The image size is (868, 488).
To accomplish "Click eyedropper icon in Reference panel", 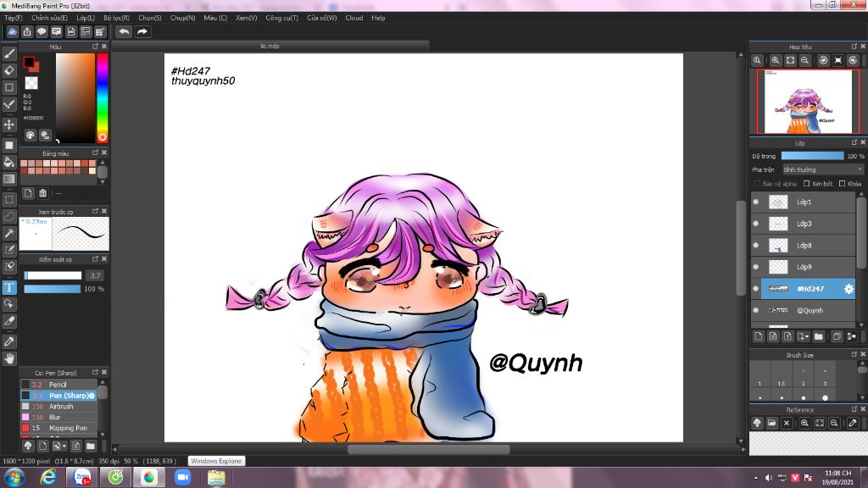I will 853,424.
